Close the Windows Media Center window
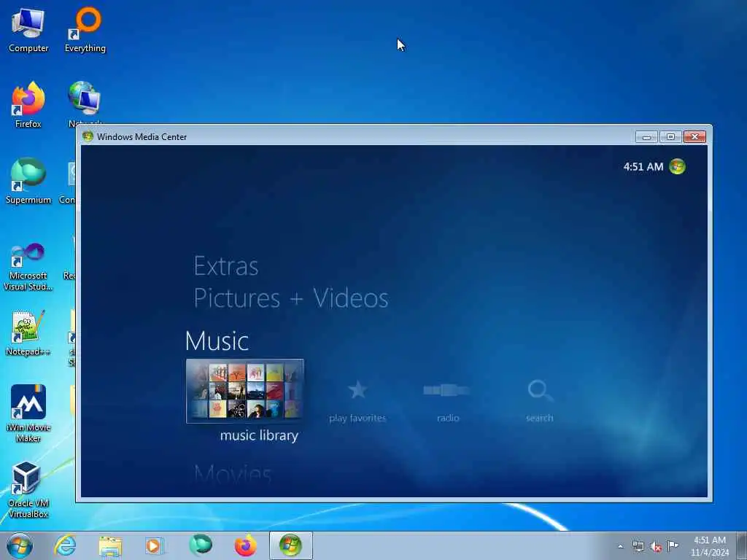This screenshot has width=747, height=560. pos(694,137)
